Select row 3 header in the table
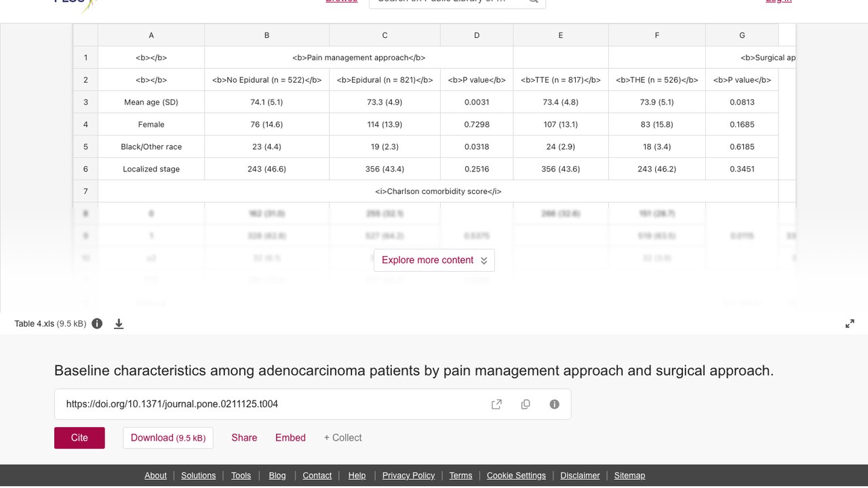This screenshot has height=488, width=868. pyautogui.click(x=85, y=102)
